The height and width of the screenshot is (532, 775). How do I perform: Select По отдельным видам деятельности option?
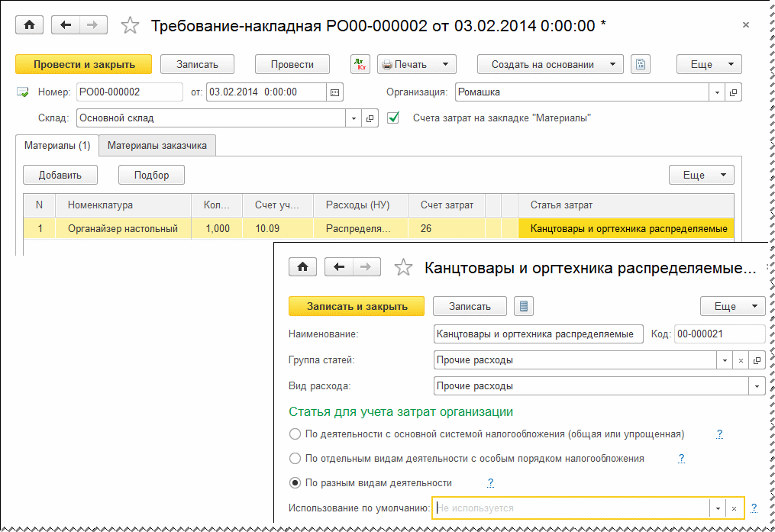pos(295,459)
